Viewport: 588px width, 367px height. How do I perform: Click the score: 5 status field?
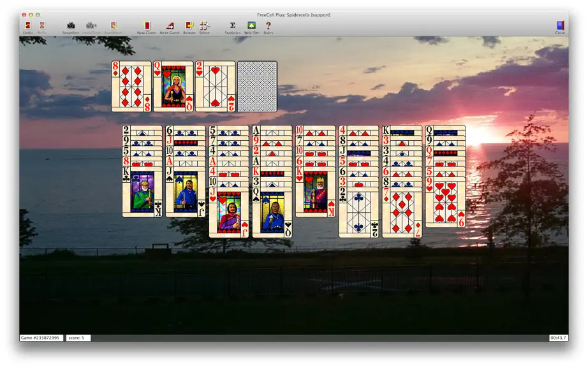tap(78, 338)
